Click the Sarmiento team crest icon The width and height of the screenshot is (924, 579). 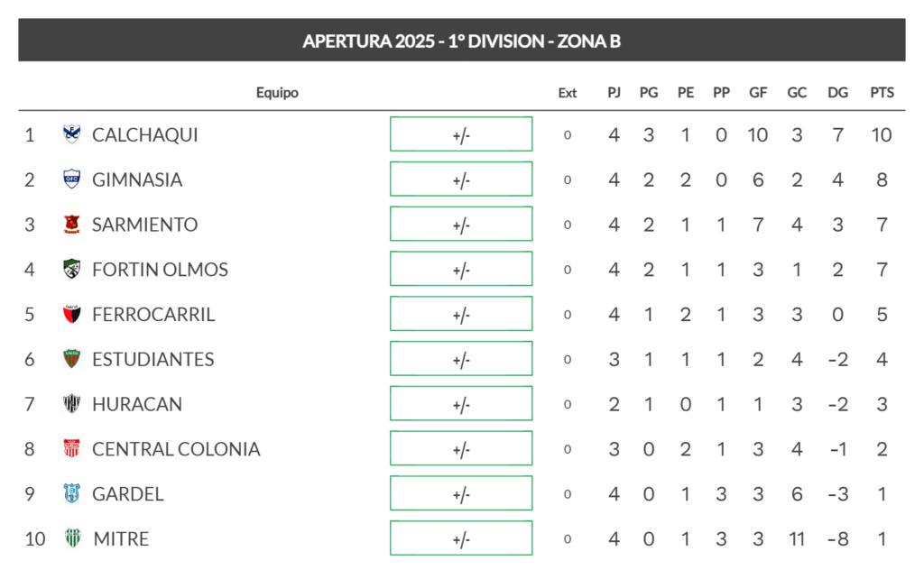coord(72,225)
